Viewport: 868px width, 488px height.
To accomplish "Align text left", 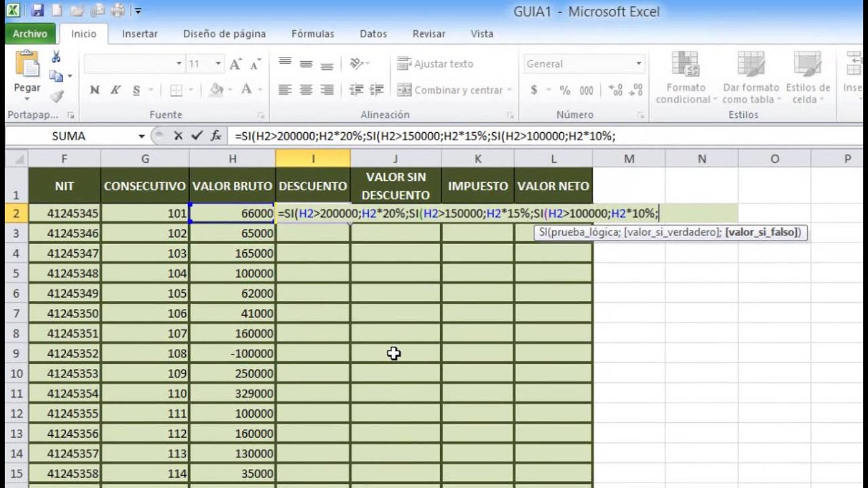I will click(285, 89).
